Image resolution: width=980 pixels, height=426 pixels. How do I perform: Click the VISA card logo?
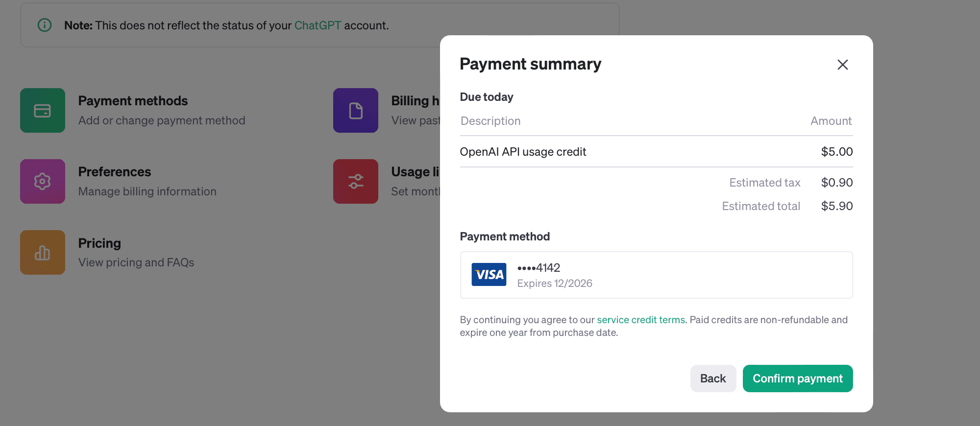coord(489,274)
